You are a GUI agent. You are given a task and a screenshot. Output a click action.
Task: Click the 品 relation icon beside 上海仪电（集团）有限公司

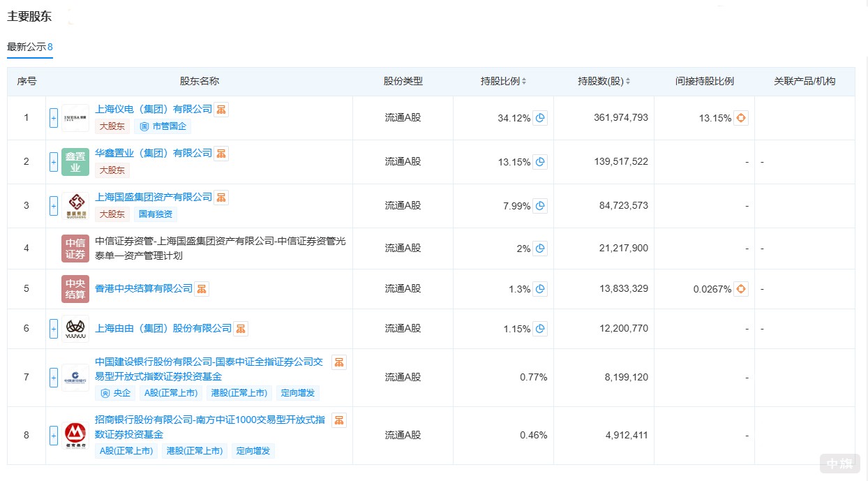pos(220,109)
